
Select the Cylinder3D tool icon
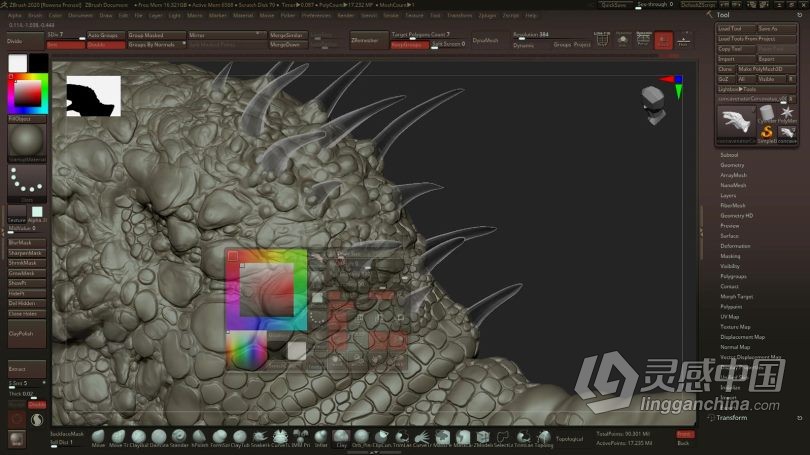coord(767,113)
